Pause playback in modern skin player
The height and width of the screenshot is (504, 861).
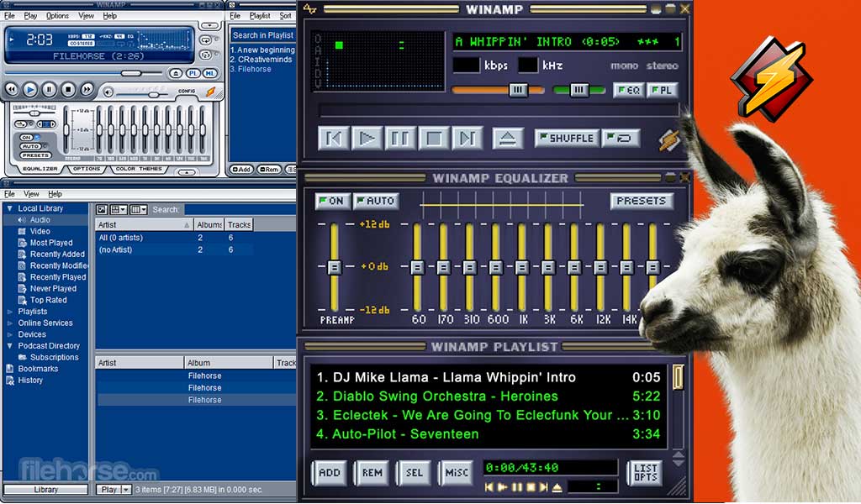pyautogui.click(x=49, y=89)
